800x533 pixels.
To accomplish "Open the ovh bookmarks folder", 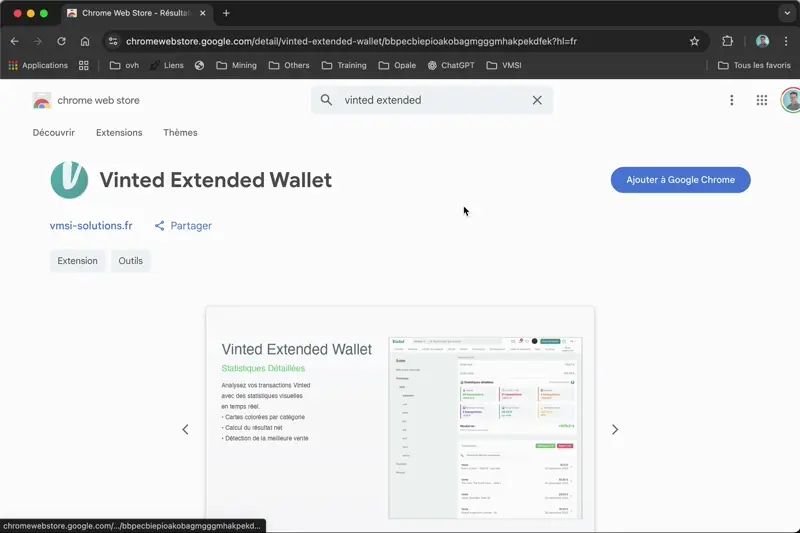I will coord(124,65).
